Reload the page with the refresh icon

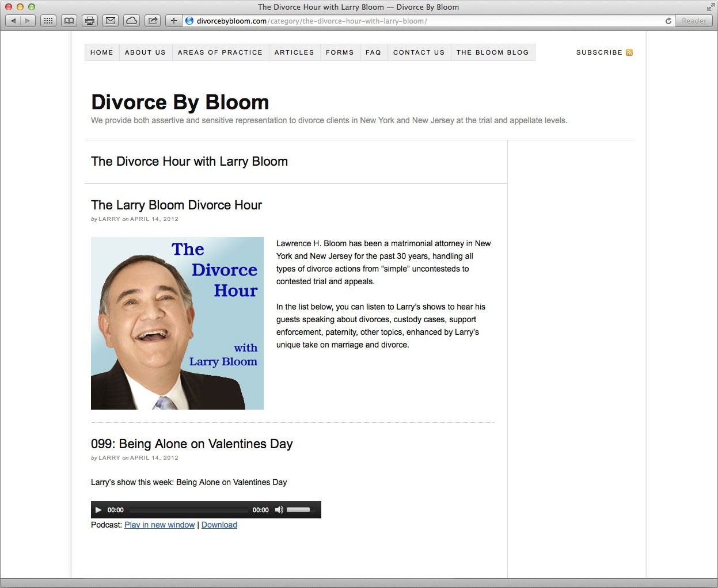(668, 21)
